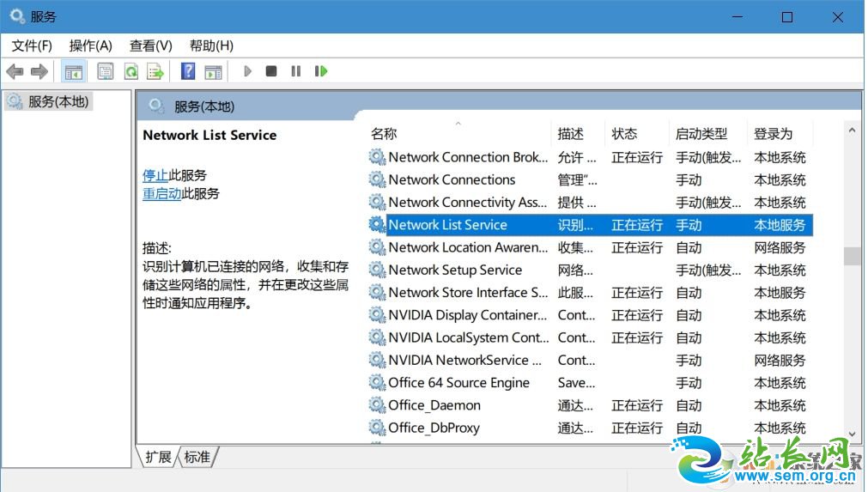Screen dimensions: 868x492
Task: Open the 文件(F) menu
Action: pos(32,46)
